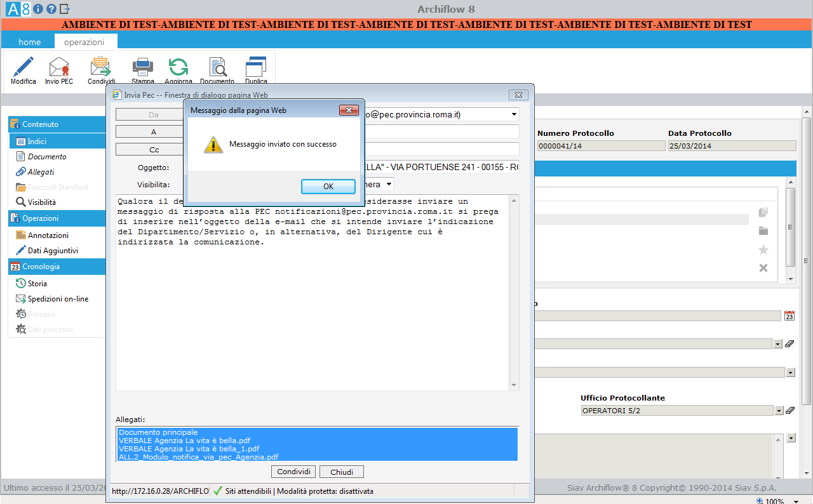Screen dimensions: 813x504
Task: Confirm the message with OK
Action: [328, 187]
